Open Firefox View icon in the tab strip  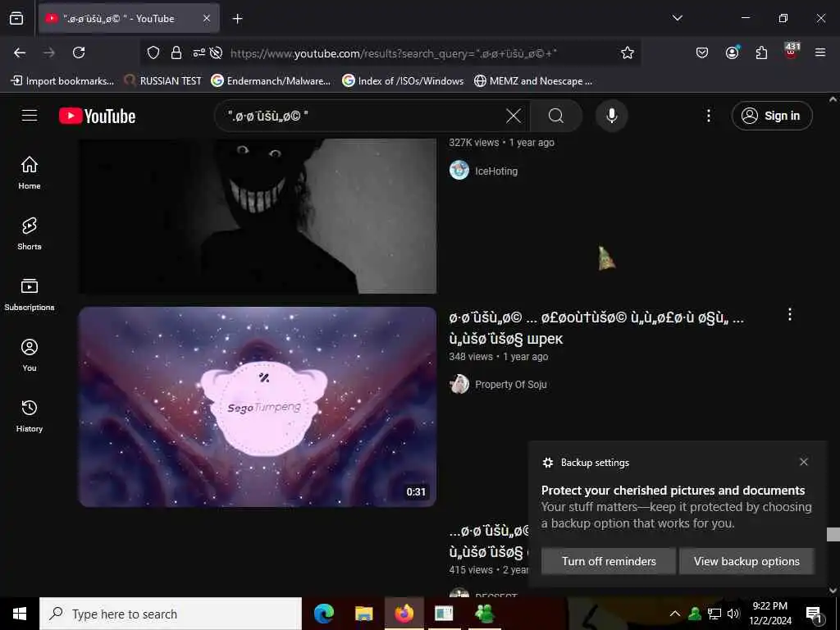[x=16, y=19]
